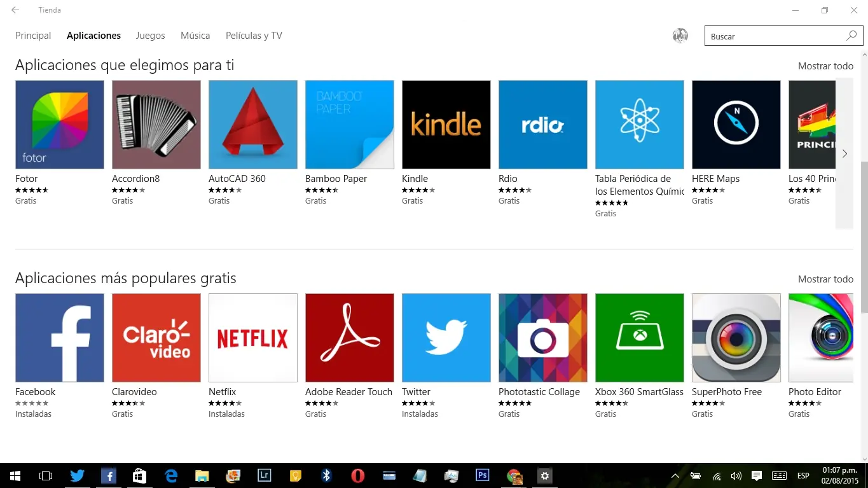Open the Tabla Periódica atom tile
Viewport: 868px width, 488px height.
tap(640, 125)
